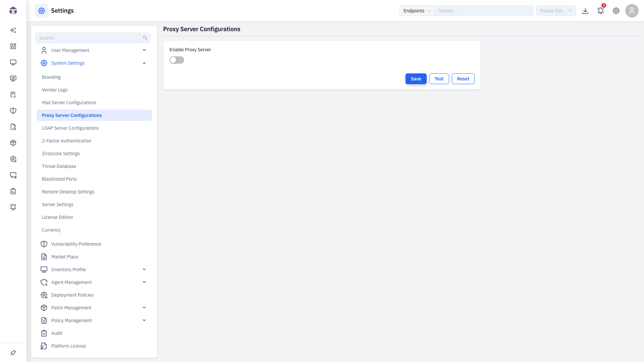
Task: Open the Endpoints dropdown
Action: pos(417,11)
